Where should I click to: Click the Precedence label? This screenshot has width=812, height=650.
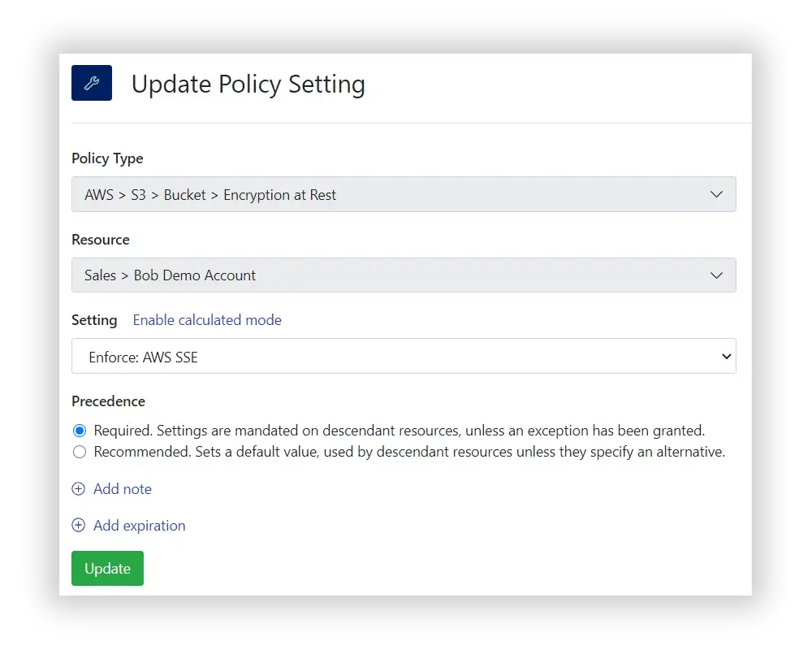click(x=108, y=401)
